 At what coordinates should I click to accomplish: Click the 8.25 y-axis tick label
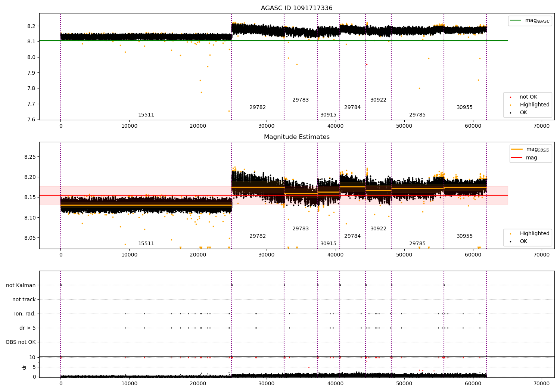pos(30,157)
